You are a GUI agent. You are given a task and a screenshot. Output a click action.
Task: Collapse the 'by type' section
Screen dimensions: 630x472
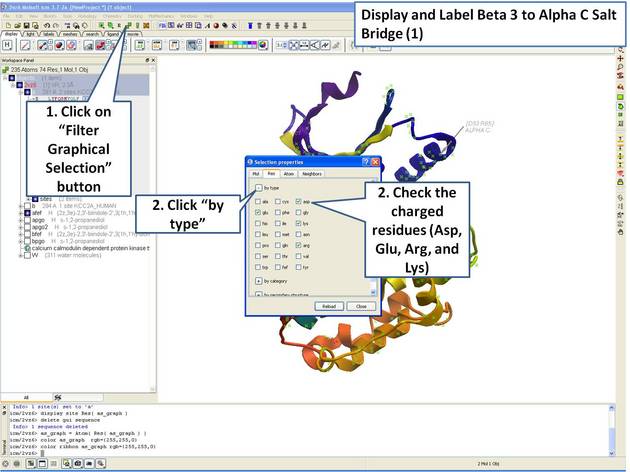pos(257,188)
